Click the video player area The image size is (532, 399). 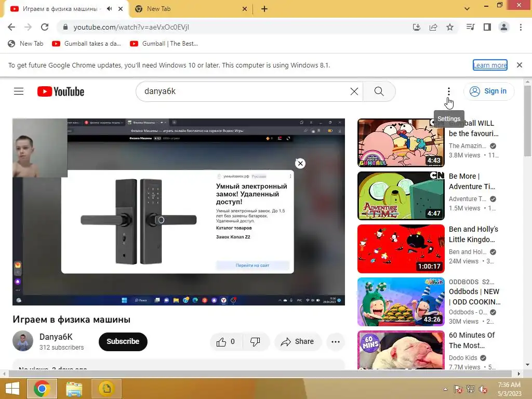pyautogui.click(x=179, y=212)
